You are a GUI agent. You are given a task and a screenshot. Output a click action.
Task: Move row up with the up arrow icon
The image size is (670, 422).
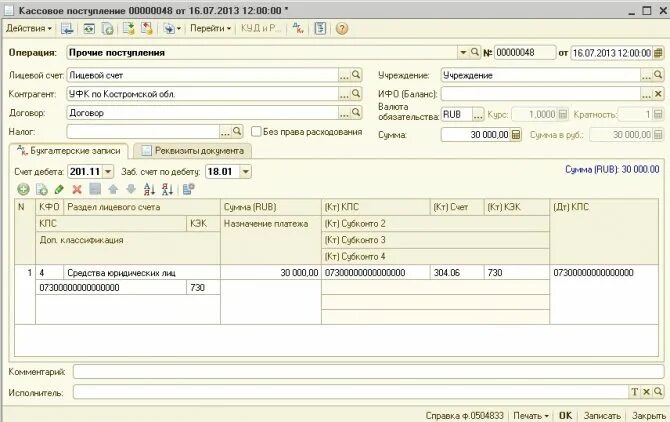(x=113, y=189)
